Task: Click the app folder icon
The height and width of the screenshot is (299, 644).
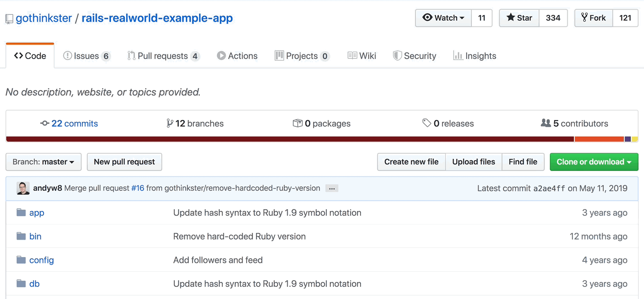Action: coord(21,212)
